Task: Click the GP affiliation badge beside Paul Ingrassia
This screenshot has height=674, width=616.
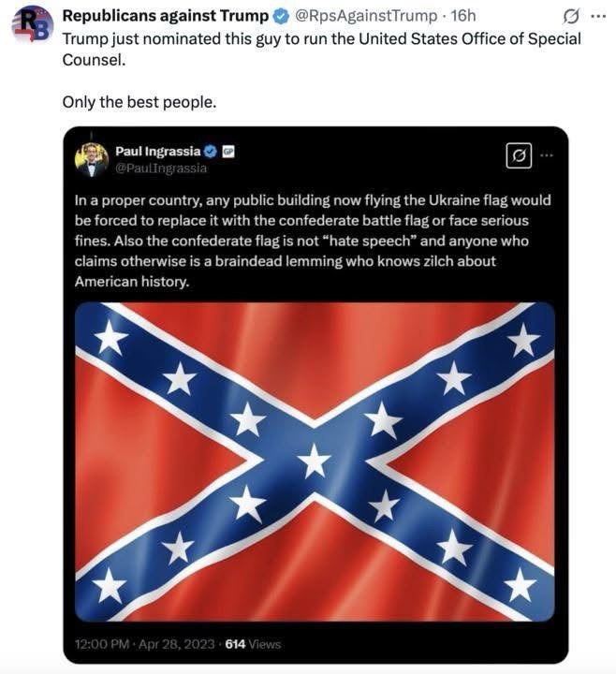Action: 227,152
